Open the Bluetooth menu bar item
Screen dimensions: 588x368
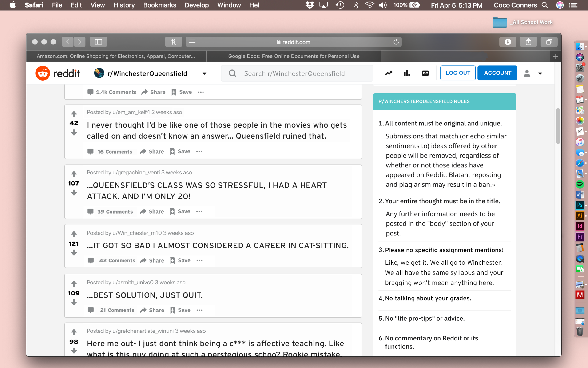[x=356, y=5]
